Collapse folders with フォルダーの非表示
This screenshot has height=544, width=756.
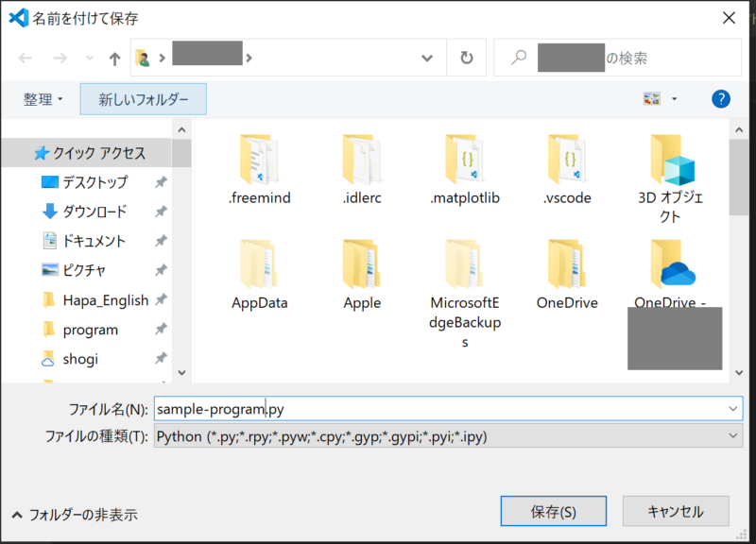(76, 515)
